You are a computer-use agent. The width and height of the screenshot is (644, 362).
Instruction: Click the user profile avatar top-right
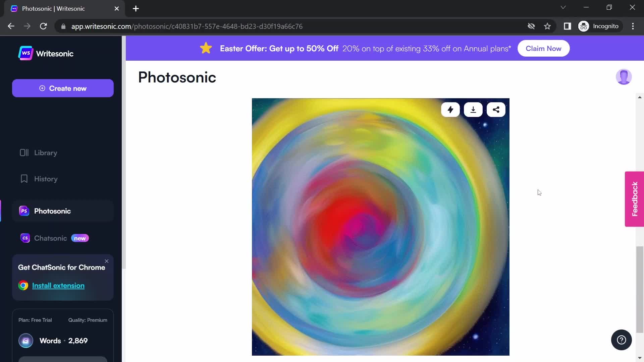coord(623,76)
